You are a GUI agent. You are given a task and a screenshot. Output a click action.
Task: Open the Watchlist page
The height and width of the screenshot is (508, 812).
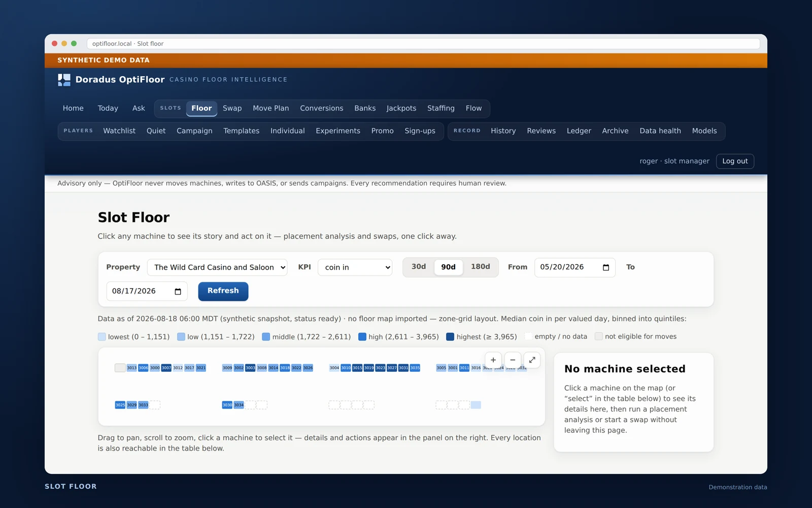119,131
